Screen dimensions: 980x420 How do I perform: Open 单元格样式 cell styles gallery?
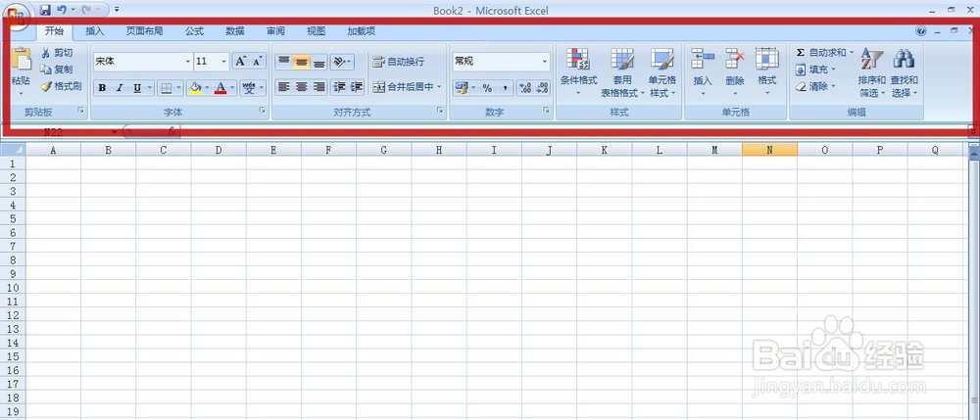coord(662,72)
